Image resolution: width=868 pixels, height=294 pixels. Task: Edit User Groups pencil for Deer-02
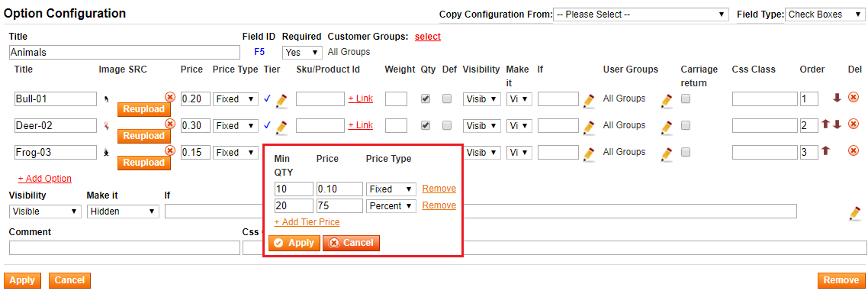point(667,127)
